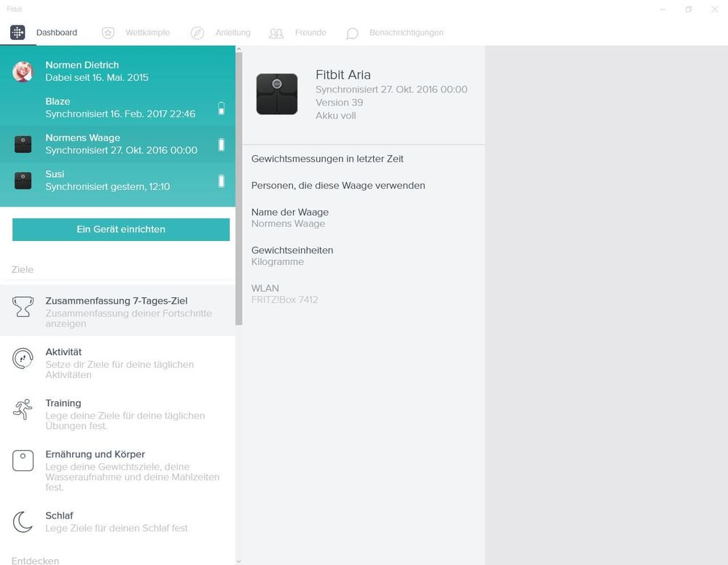Open the Training goals entry
This screenshot has height=565, width=728.
tap(117, 414)
